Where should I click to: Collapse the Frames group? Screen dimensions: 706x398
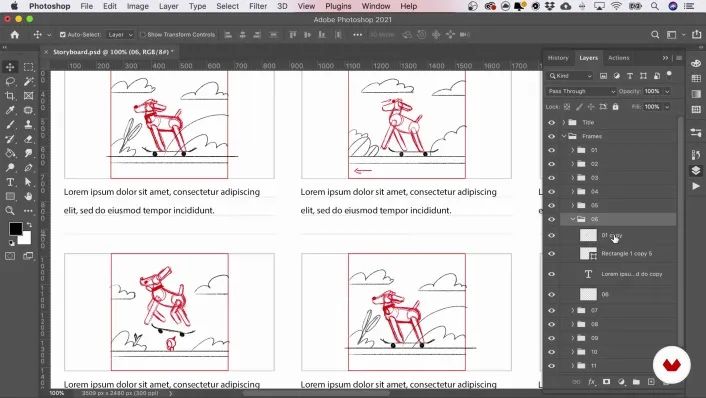(x=563, y=136)
